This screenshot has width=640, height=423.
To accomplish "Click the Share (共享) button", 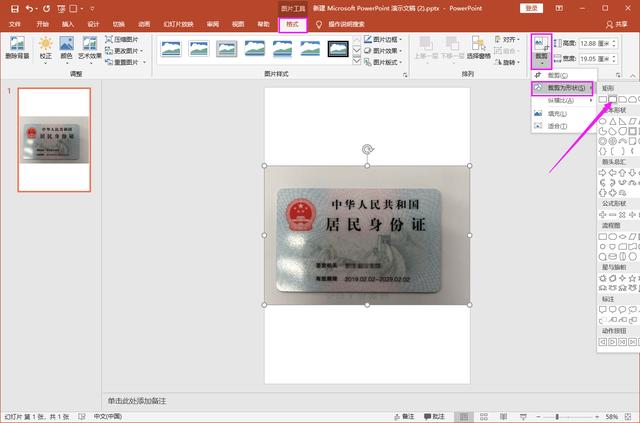I will coord(617,24).
